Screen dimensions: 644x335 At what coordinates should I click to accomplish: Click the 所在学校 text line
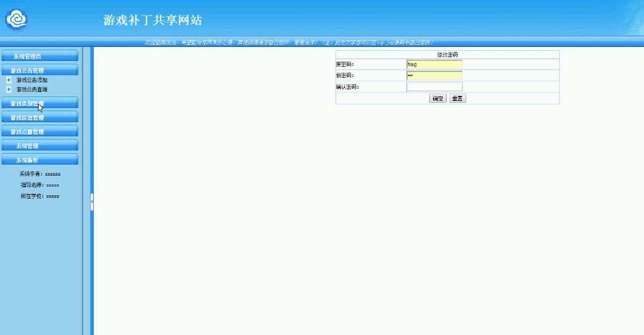coord(40,196)
